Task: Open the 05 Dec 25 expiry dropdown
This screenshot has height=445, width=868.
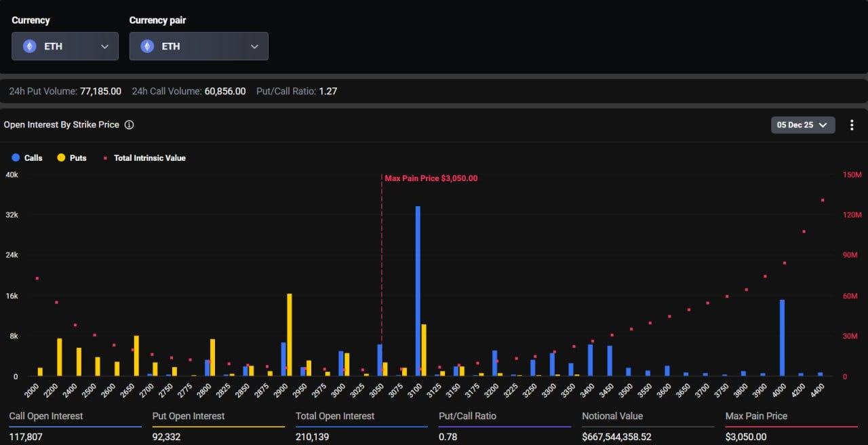Action: [x=803, y=125]
